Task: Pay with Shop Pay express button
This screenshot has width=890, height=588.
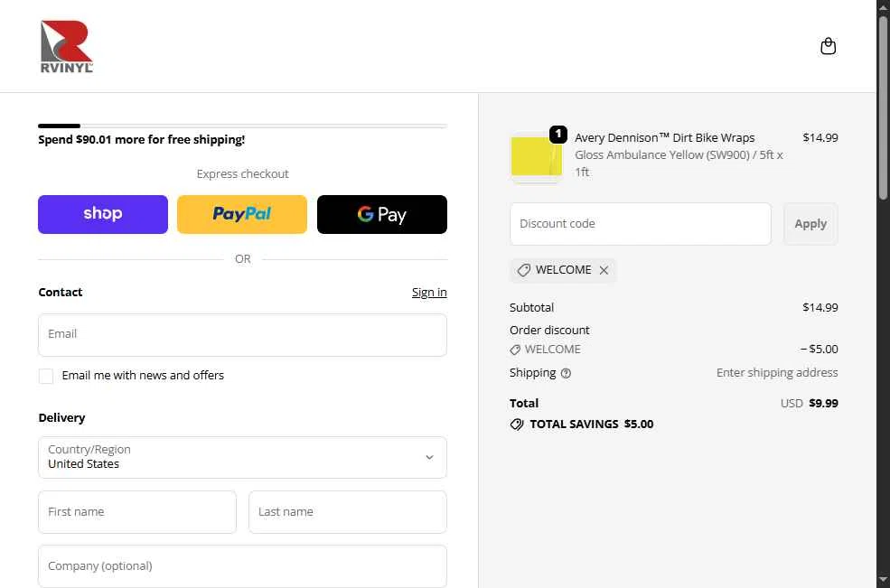Action: (103, 215)
